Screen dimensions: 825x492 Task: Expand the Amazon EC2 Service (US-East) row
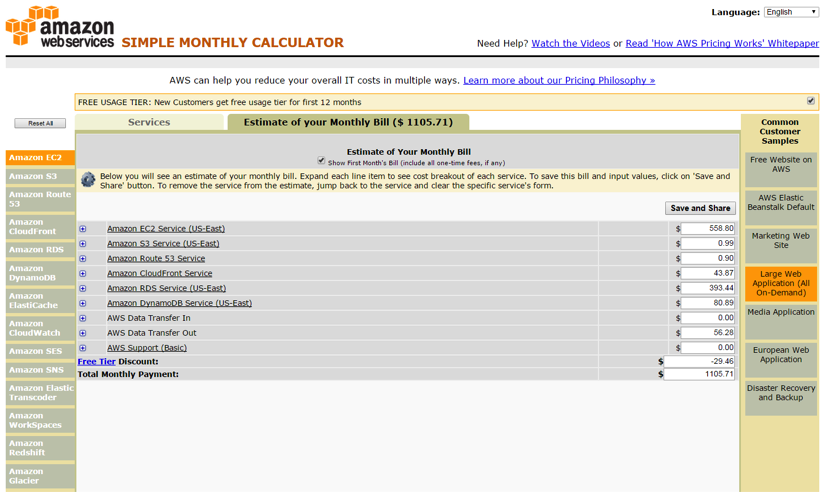83,229
